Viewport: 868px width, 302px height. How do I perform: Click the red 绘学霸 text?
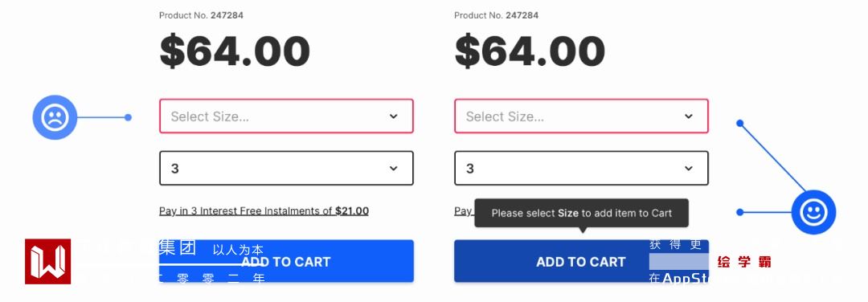[x=744, y=262]
